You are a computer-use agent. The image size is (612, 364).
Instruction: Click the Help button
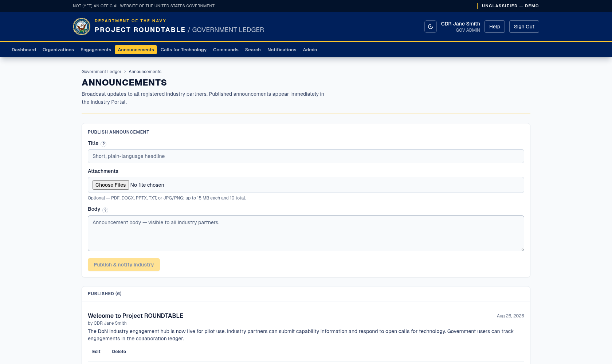[495, 27]
